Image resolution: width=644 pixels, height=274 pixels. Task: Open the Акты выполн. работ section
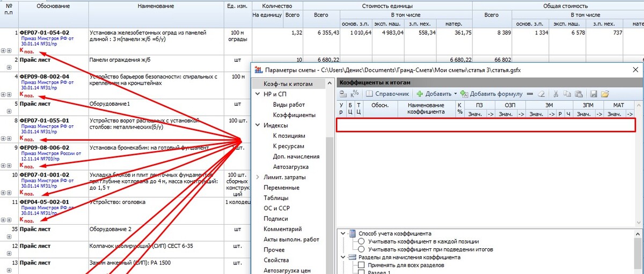pos(291,239)
